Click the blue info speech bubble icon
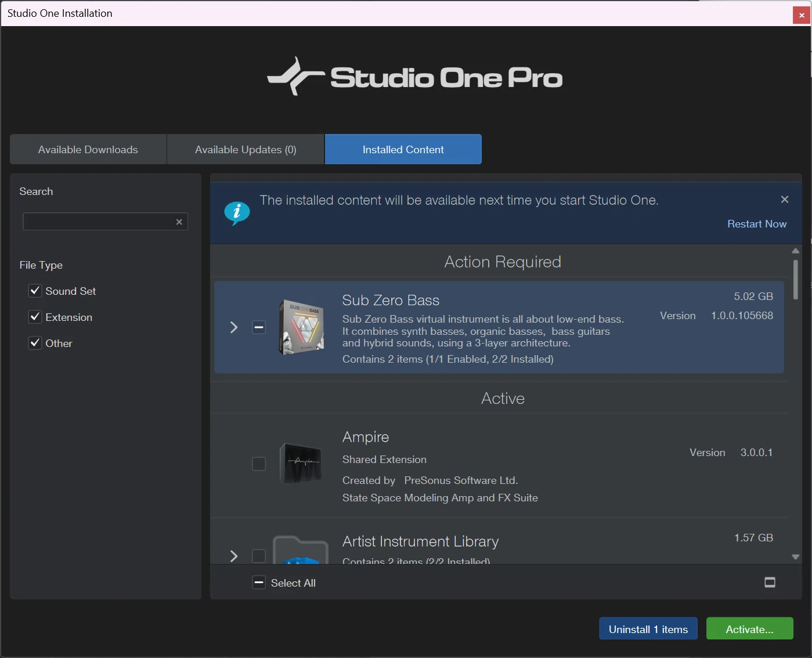The width and height of the screenshot is (812, 658). pyautogui.click(x=237, y=213)
